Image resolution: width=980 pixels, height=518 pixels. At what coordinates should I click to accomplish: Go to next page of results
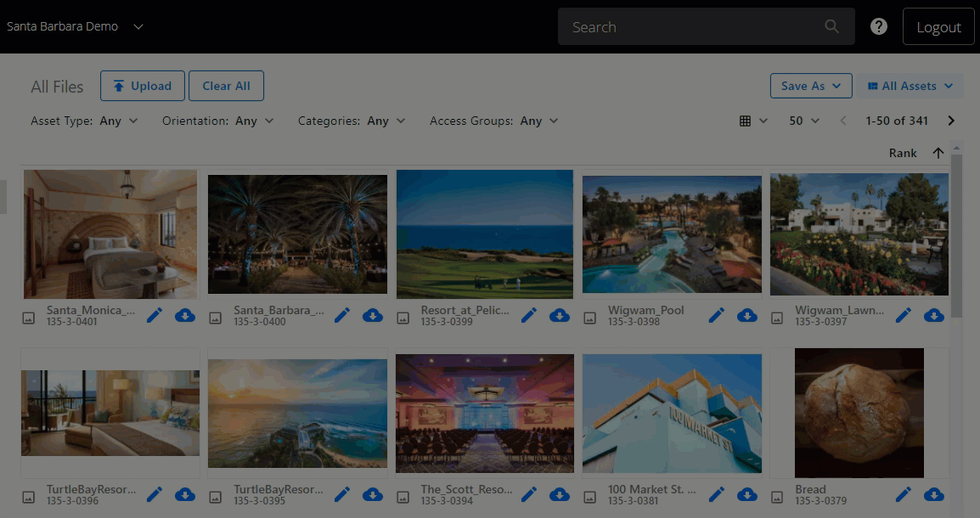951,121
